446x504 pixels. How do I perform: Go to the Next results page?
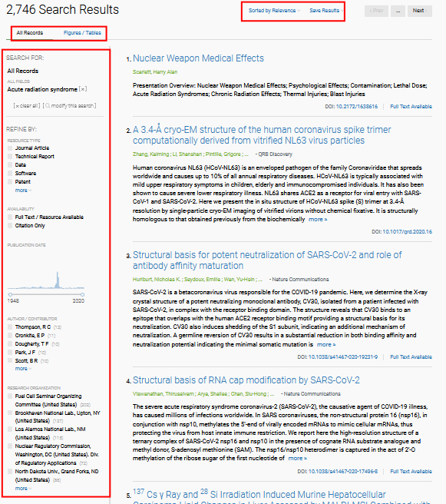(420, 11)
